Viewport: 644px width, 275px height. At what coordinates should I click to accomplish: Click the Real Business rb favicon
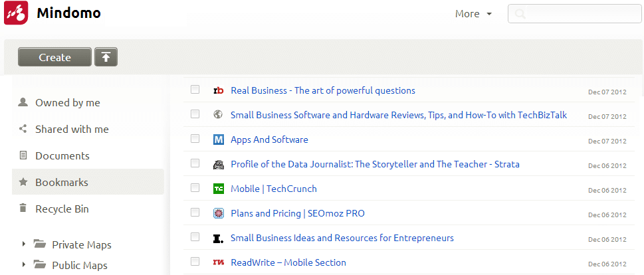coord(219,90)
